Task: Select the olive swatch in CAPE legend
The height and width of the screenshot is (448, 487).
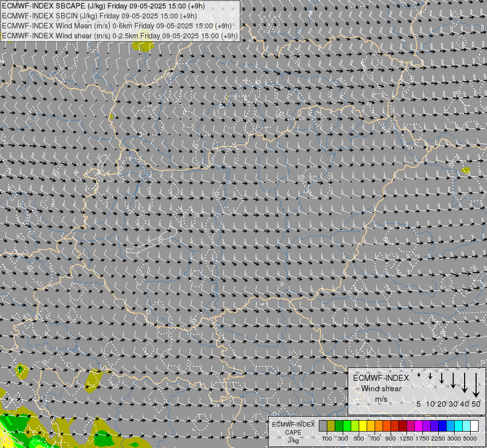Action: tap(331, 426)
